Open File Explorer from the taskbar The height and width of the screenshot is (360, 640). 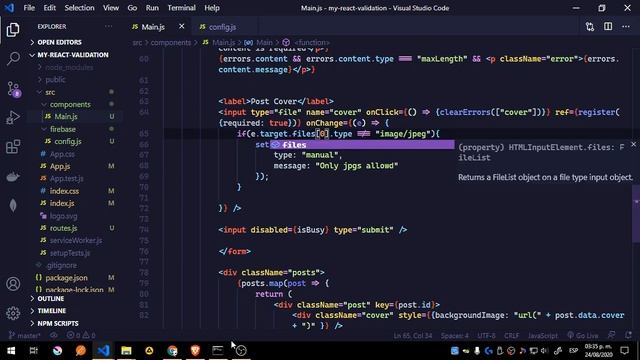(126, 351)
